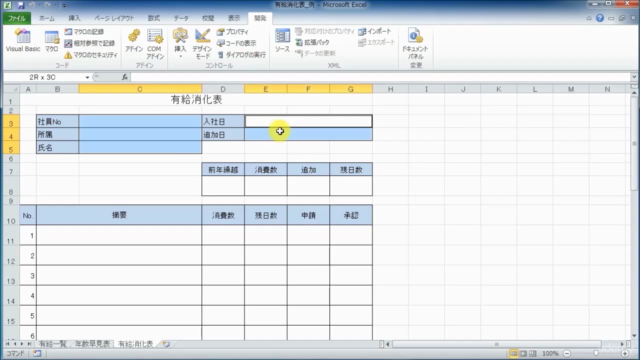
Task: Open Customize Quick Access Toolbar dropdown
Action: (64, 5)
